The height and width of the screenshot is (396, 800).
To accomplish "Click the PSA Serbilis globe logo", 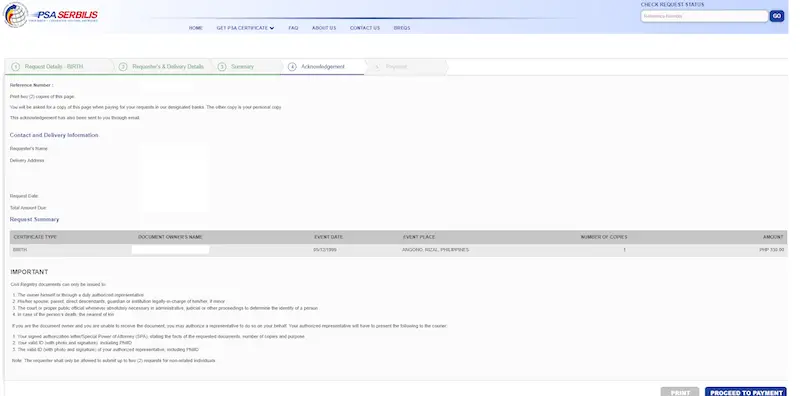I will (x=16, y=15).
